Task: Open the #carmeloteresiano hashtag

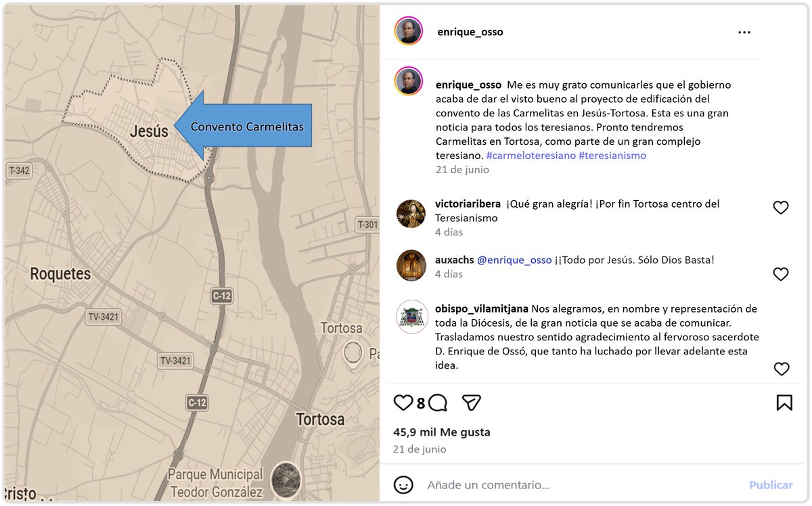Action: point(531,156)
